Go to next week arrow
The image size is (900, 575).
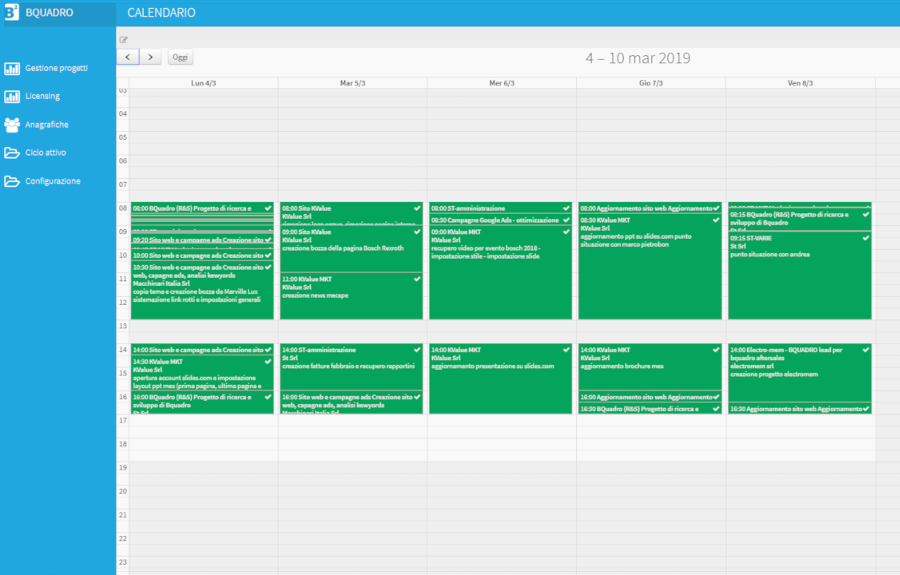pyautogui.click(x=150, y=57)
